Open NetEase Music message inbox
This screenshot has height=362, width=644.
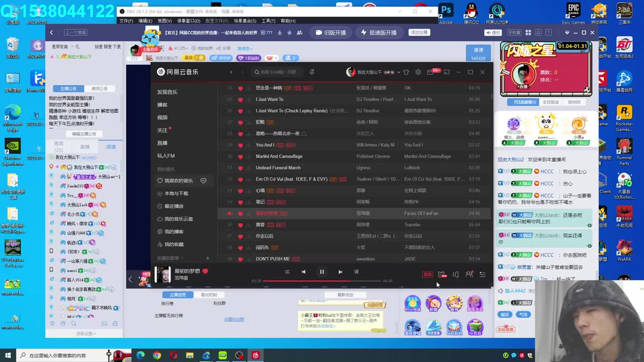click(x=430, y=72)
